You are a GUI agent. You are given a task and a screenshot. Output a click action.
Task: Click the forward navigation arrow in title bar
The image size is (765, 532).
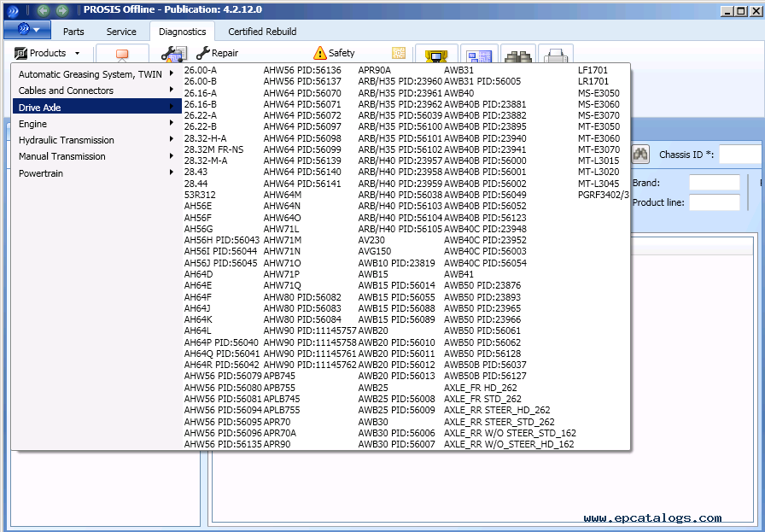(62, 9)
